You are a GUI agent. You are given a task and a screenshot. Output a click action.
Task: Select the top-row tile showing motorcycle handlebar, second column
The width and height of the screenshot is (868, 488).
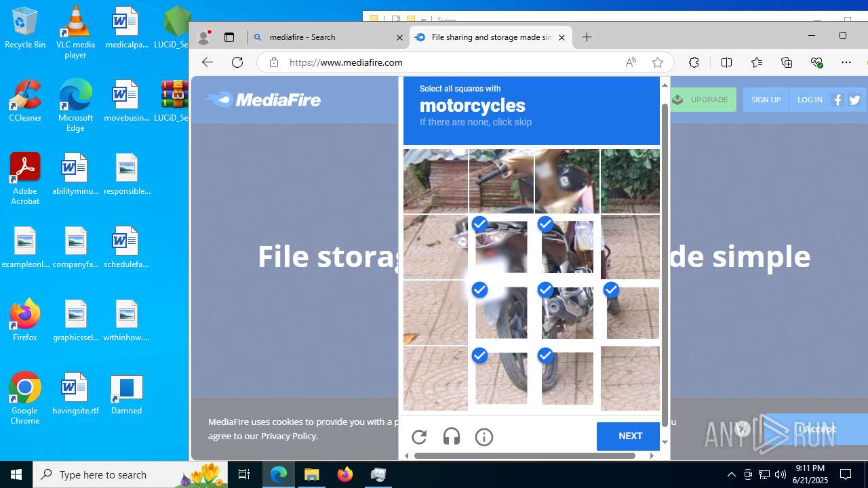click(x=501, y=181)
